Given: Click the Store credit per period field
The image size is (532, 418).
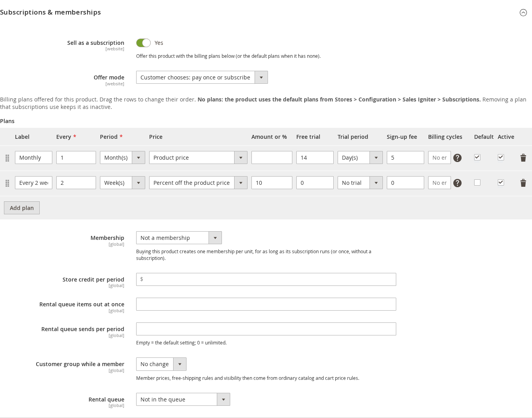Looking at the screenshot, I should 266,279.
